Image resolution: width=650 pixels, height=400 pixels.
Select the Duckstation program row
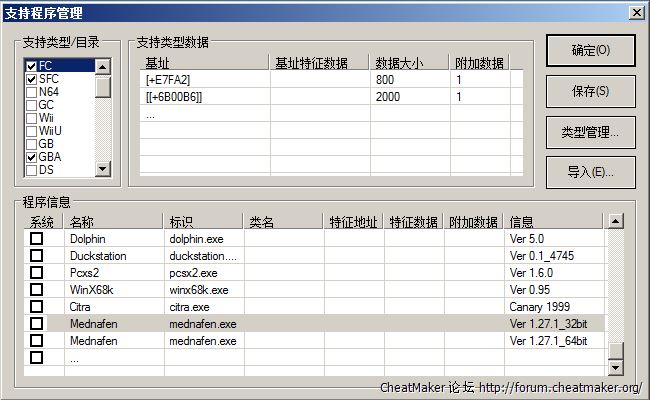[98, 256]
